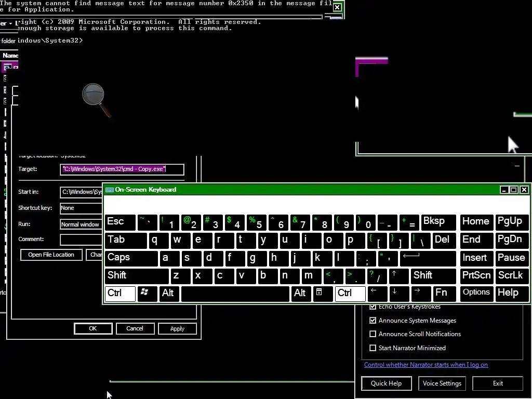Click the left arrow key on On-Screen Keyboard

pos(377,294)
